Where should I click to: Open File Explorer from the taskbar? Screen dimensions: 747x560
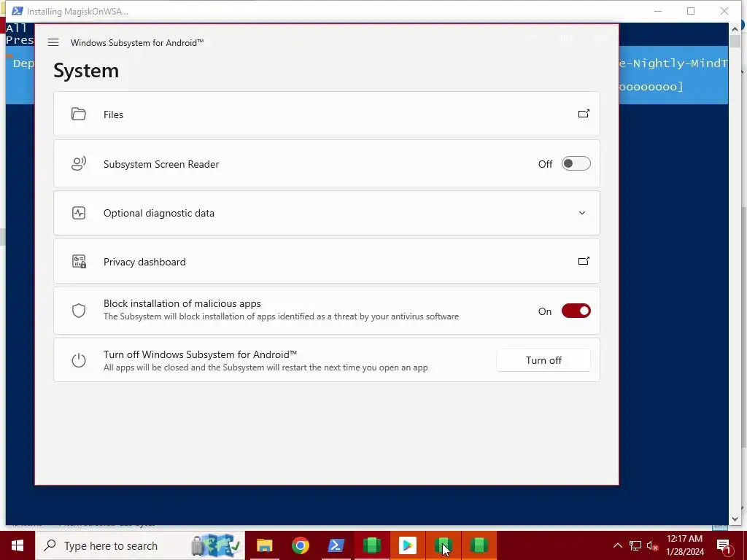tap(264, 545)
